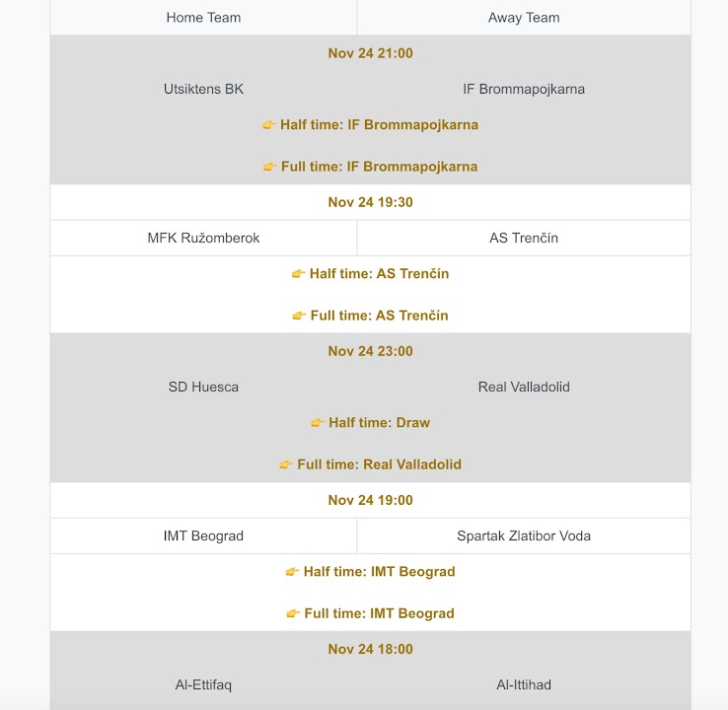Image resolution: width=728 pixels, height=710 pixels.
Task: Click the hand emoji before Full time: AS Trenčín
Action: point(300,316)
